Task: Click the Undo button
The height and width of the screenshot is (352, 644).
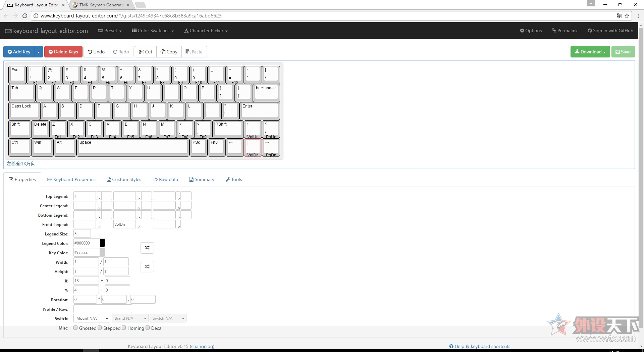Action: tap(96, 52)
